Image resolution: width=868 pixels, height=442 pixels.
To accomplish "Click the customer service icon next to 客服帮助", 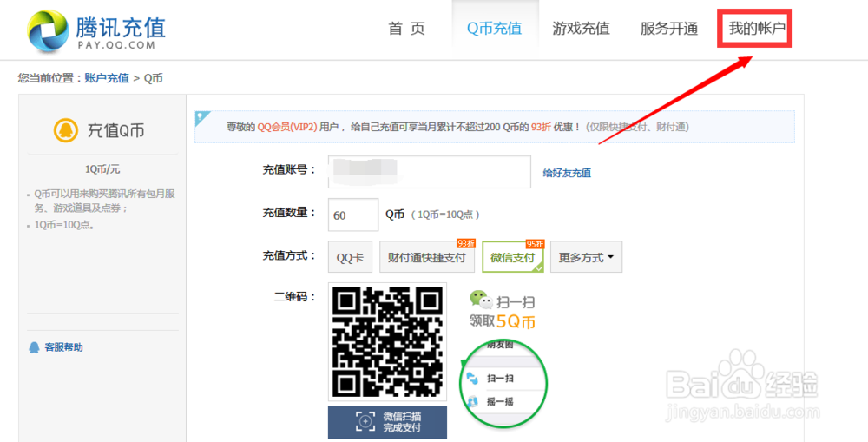I will (35, 348).
